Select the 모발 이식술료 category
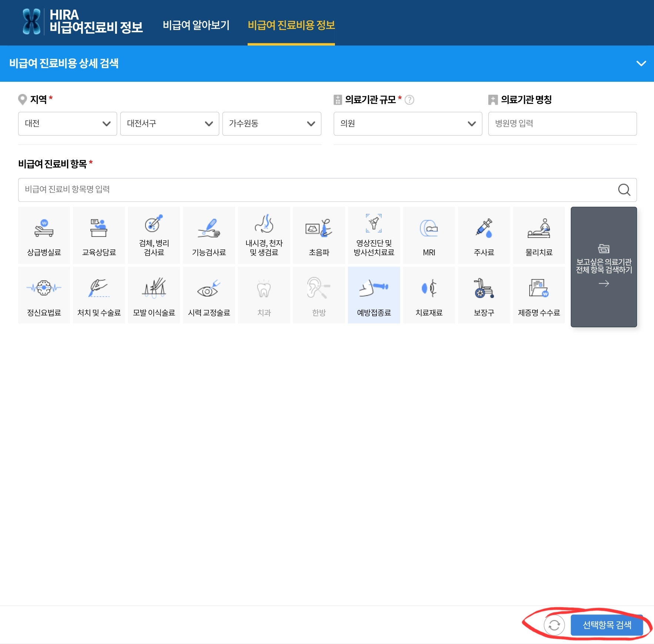The height and width of the screenshot is (644, 654). tap(154, 295)
